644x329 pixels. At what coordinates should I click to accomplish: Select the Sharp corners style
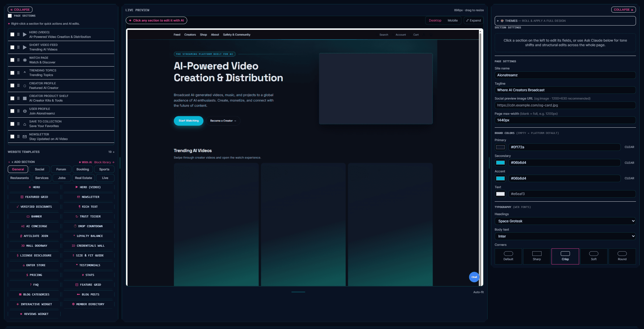[x=537, y=256]
